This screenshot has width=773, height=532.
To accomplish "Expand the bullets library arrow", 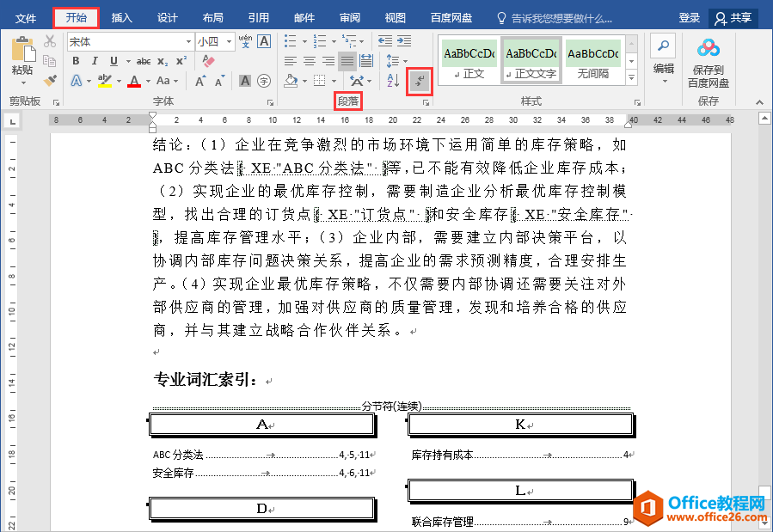I will point(304,41).
